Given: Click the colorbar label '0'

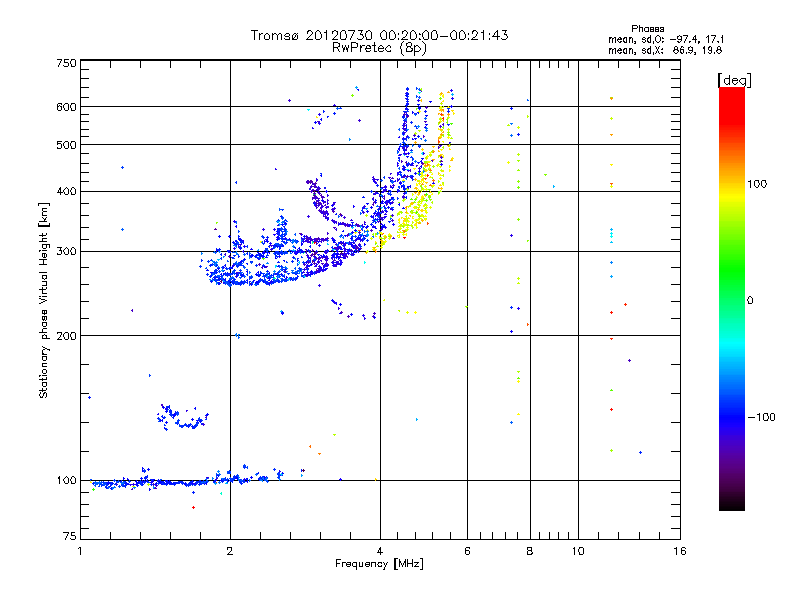Looking at the screenshot, I should pos(750,301).
